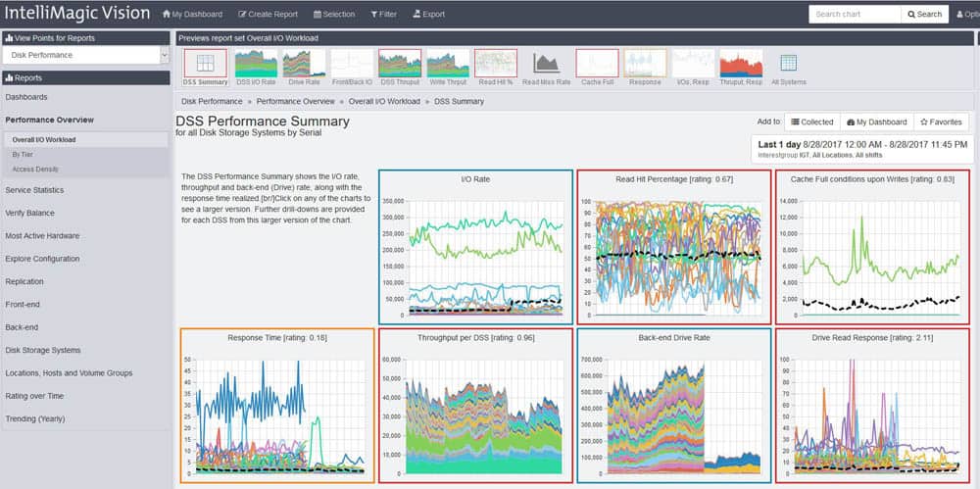
Task: Open the Throughput per DSS chart
Action: (x=475, y=406)
